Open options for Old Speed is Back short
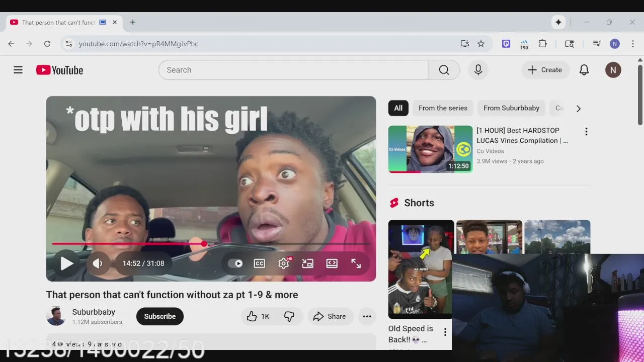The width and height of the screenshot is (644, 362). 445,332
